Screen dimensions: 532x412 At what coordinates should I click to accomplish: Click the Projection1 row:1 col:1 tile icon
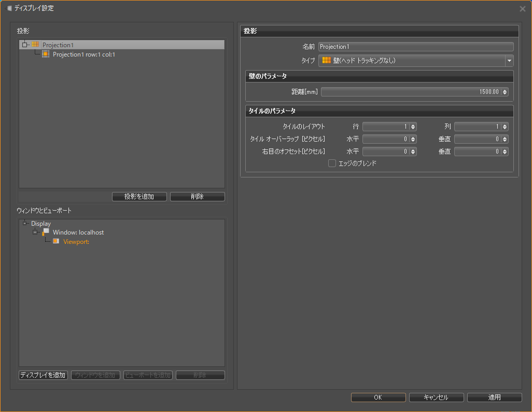[x=46, y=54]
